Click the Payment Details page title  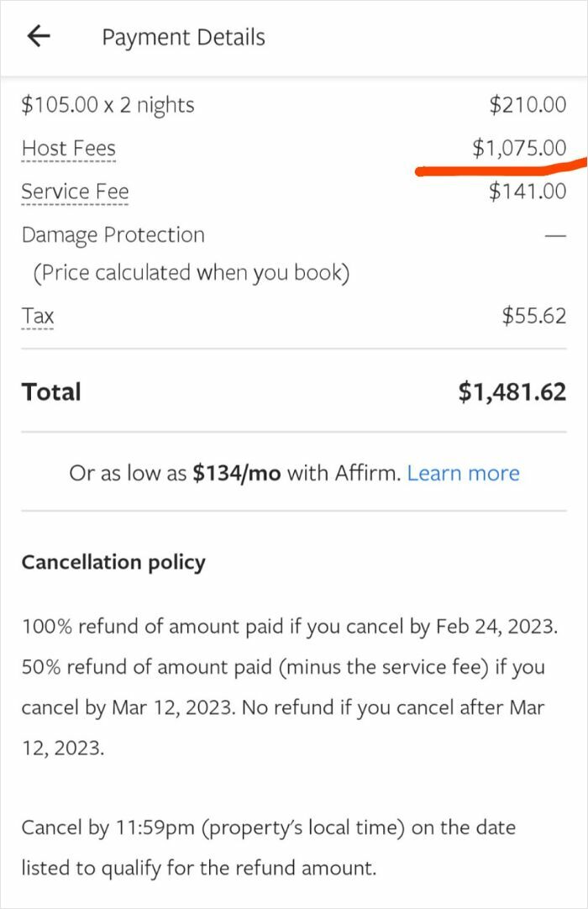point(183,37)
